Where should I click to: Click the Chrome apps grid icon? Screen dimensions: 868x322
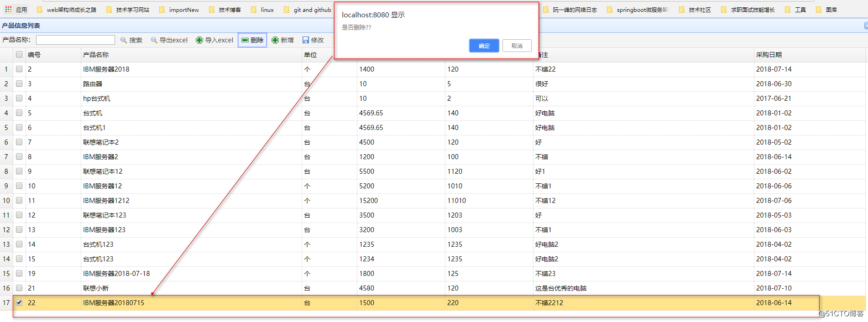(x=8, y=9)
